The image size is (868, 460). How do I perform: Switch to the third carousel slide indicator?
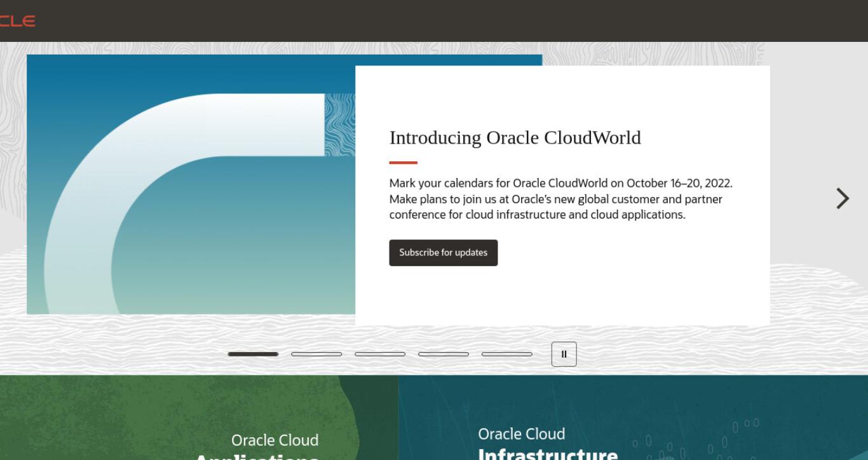click(x=380, y=354)
